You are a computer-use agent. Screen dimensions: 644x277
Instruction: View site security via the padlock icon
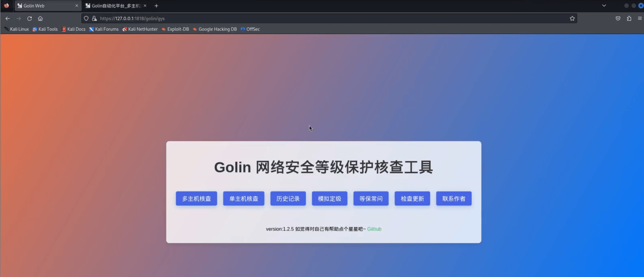(94, 19)
